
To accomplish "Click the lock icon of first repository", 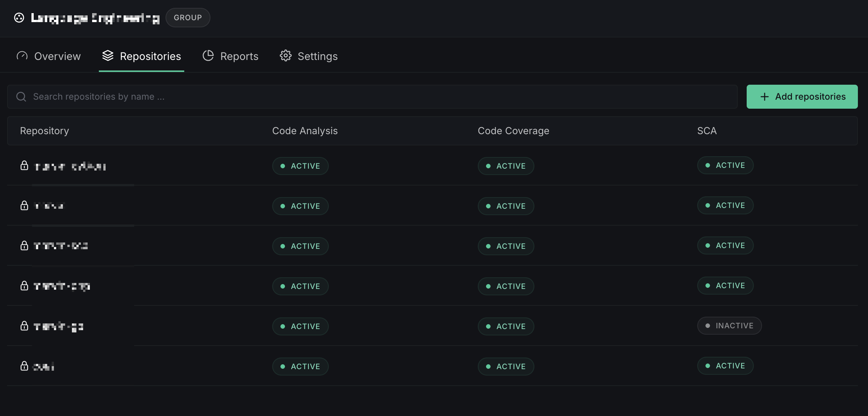I will click(24, 166).
